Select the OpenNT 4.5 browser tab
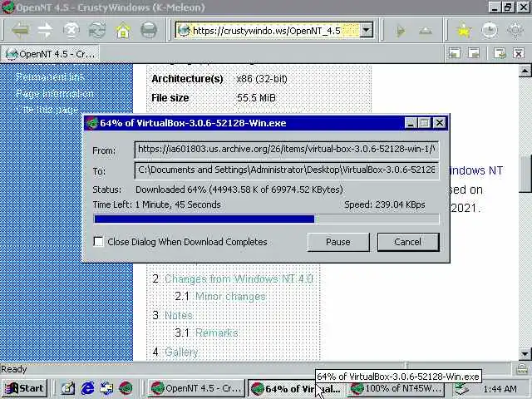Screen dimensions: 532x399 (x=50, y=53)
